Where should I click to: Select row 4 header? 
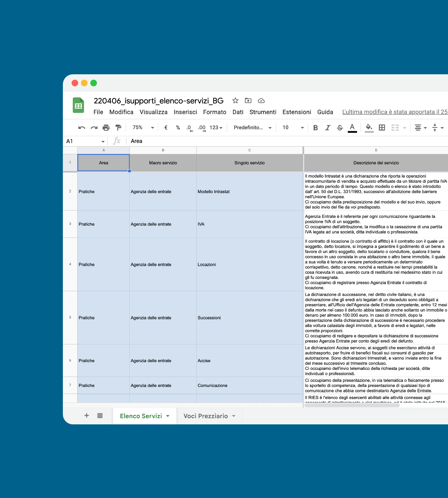(x=70, y=264)
